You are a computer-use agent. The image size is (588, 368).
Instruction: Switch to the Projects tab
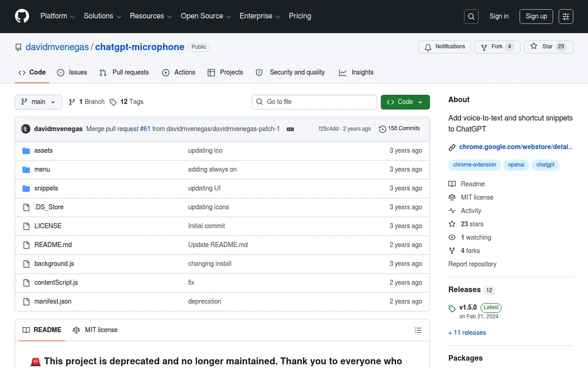point(225,73)
